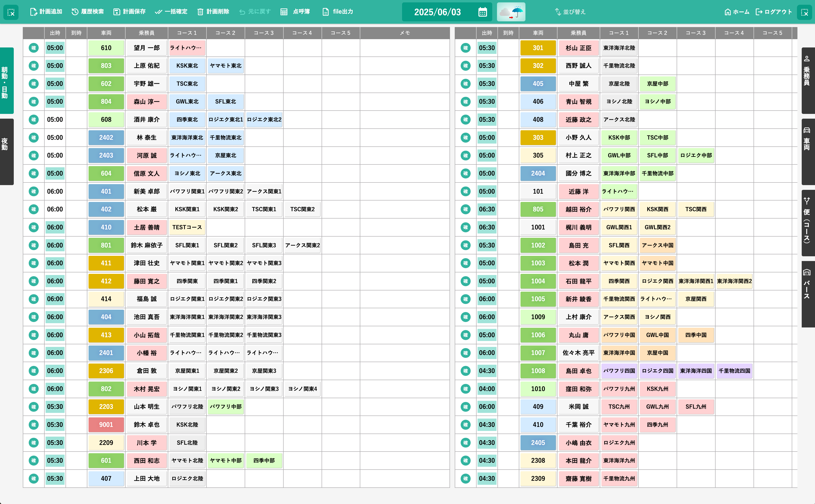
Task: Click the date field 2025/06/03
Action: pyautogui.click(x=437, y=12)
